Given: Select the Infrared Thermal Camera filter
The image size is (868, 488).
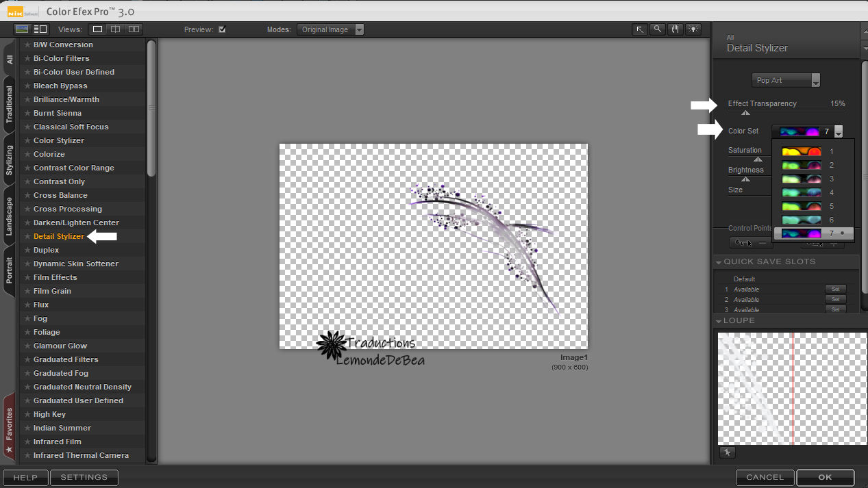Looking at the screenshot, I should (x=83, y=455).
